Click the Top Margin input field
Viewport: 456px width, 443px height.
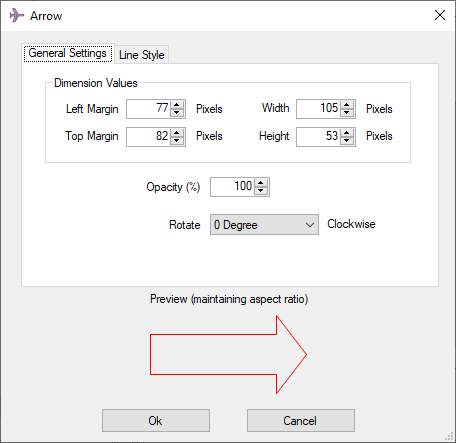click(148, 137)
